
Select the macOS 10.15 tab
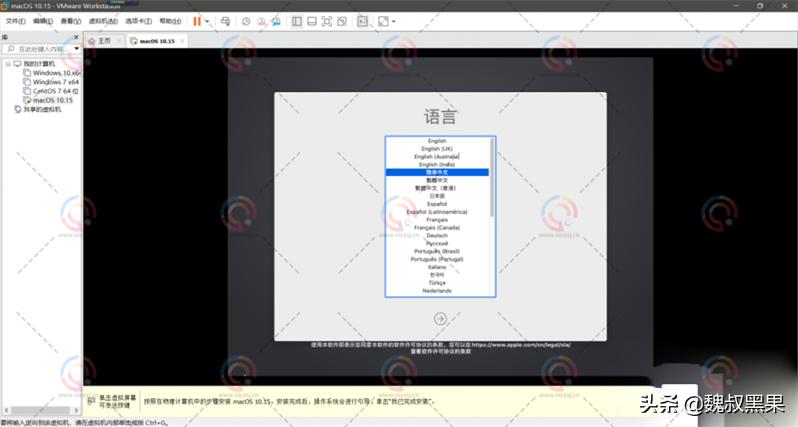(157, 41)
